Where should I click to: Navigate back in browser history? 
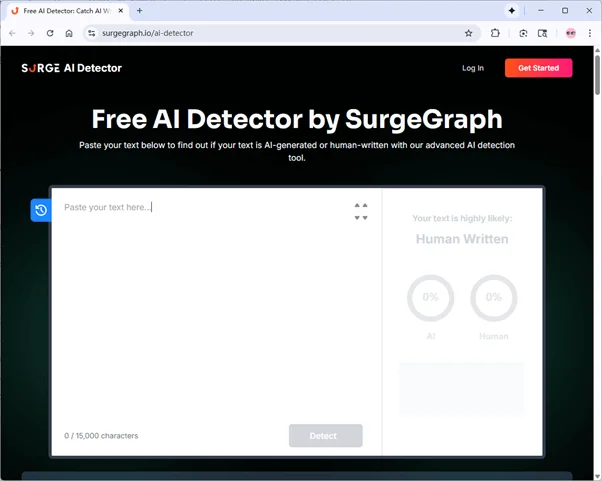tap(12, 33)
